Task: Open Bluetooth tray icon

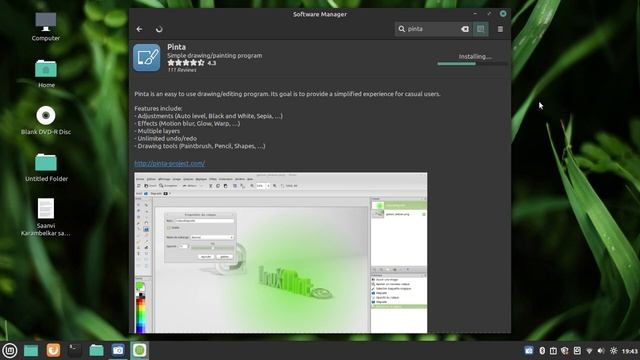Action: (x=542, y=351)
